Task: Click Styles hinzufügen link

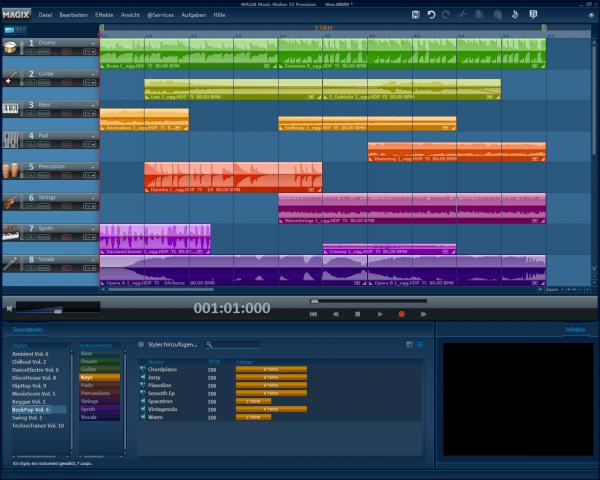Action: click(x=171, y=344)
